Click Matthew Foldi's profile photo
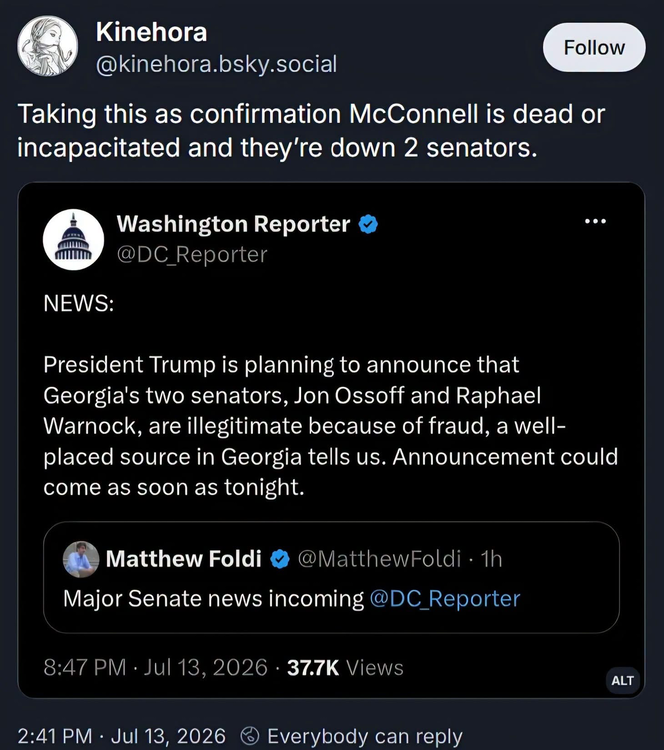This screenshot has height=750, width=664. (x=81, y=559)
